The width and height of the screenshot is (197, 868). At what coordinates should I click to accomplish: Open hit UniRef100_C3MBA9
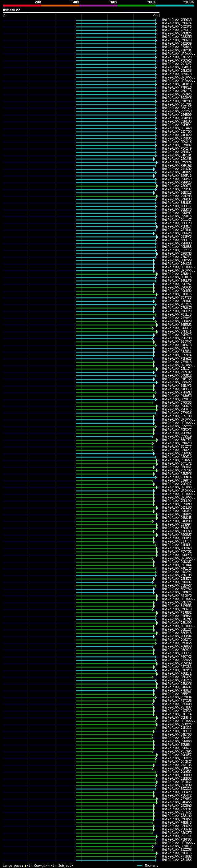(177, 775)
